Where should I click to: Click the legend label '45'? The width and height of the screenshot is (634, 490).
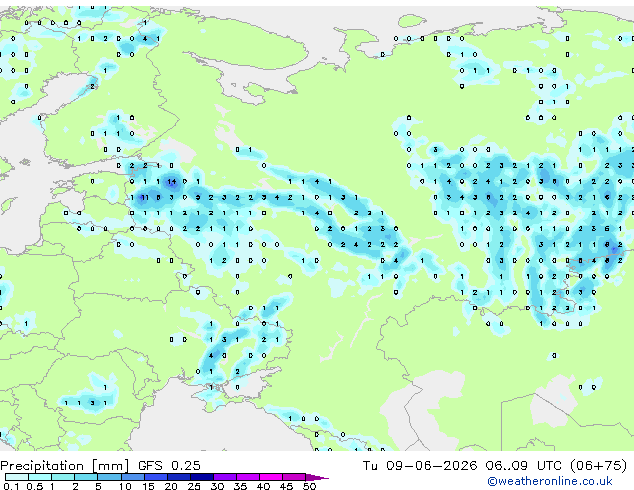tap(286, 486)
